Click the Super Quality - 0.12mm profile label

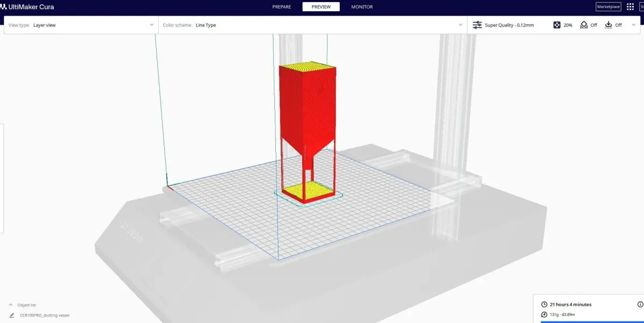coord(509,25)
